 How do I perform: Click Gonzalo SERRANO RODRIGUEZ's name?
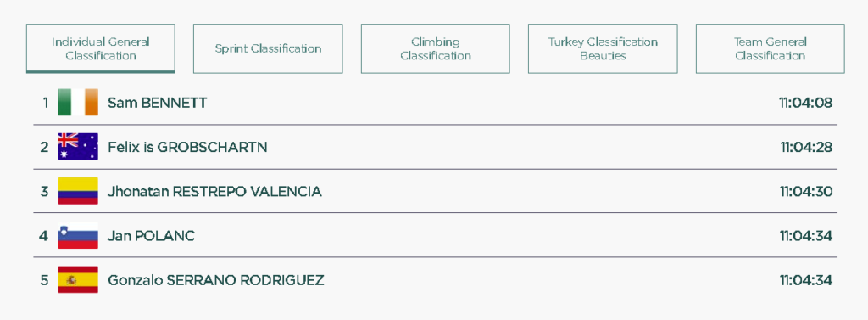click(216, 280)
